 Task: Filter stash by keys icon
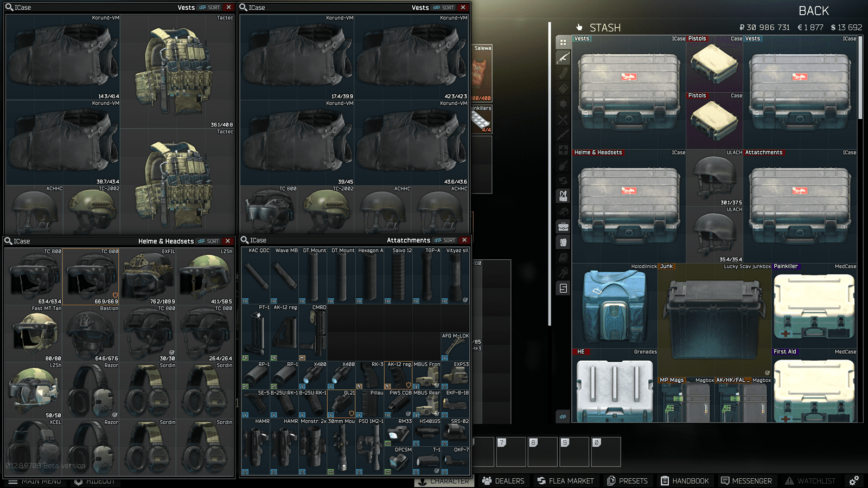tap(563, 273)
